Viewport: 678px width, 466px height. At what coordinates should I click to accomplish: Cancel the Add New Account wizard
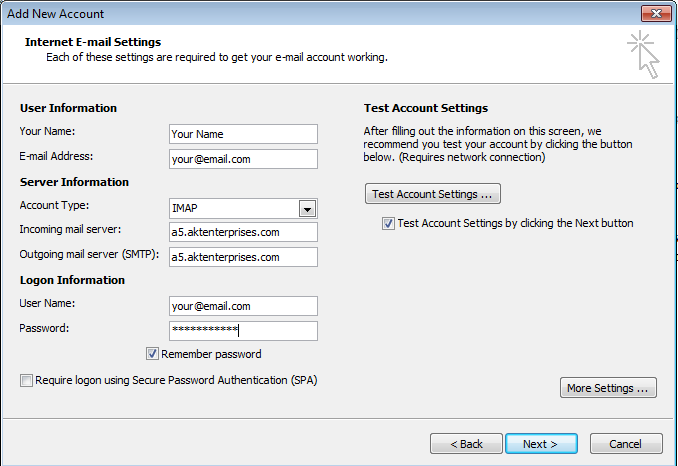pos(626,444)
